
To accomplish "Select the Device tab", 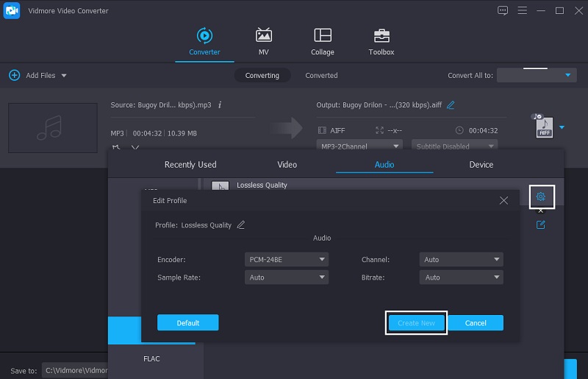I will pyautogui.click(x=481, y=165).
